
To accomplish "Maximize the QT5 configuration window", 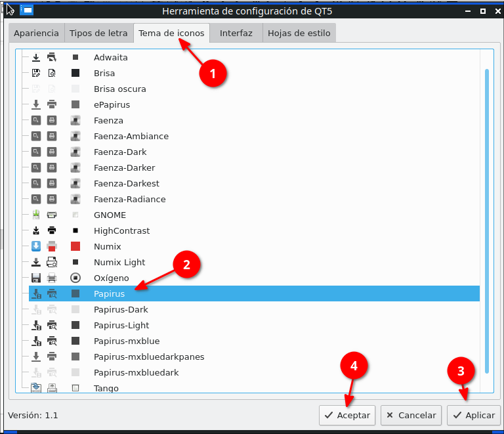I will click(483, 11).
